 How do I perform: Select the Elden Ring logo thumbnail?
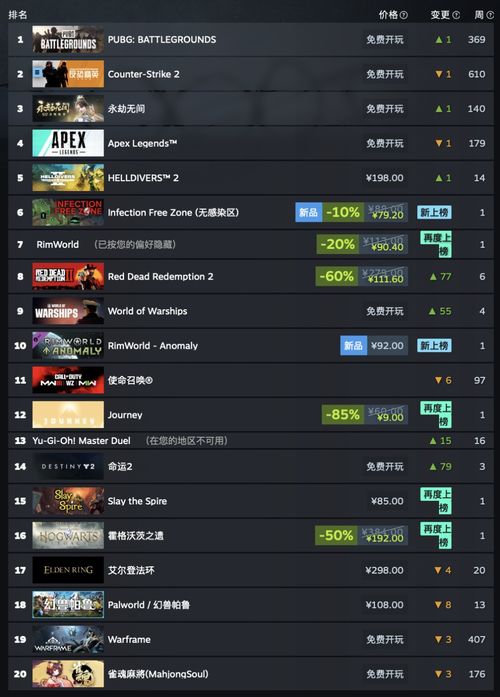pyautogui.click(x=68, y=570)
